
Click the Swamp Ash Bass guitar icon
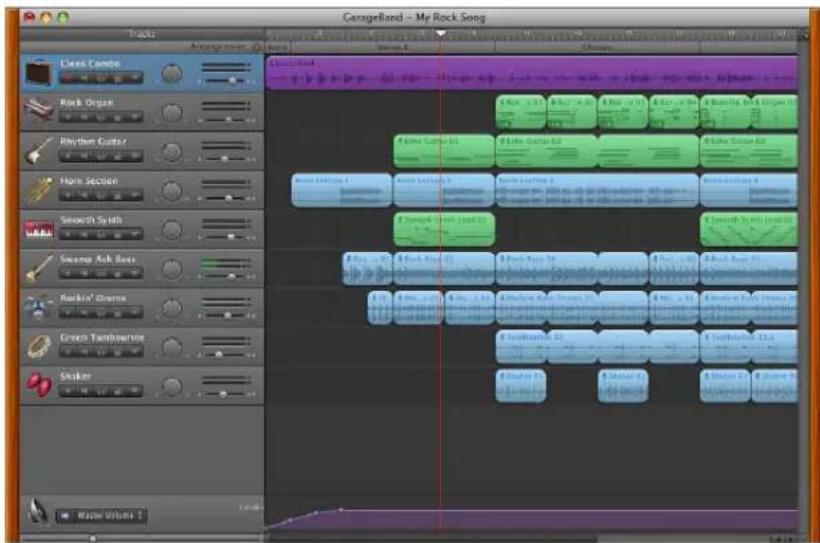coord(39,268)
